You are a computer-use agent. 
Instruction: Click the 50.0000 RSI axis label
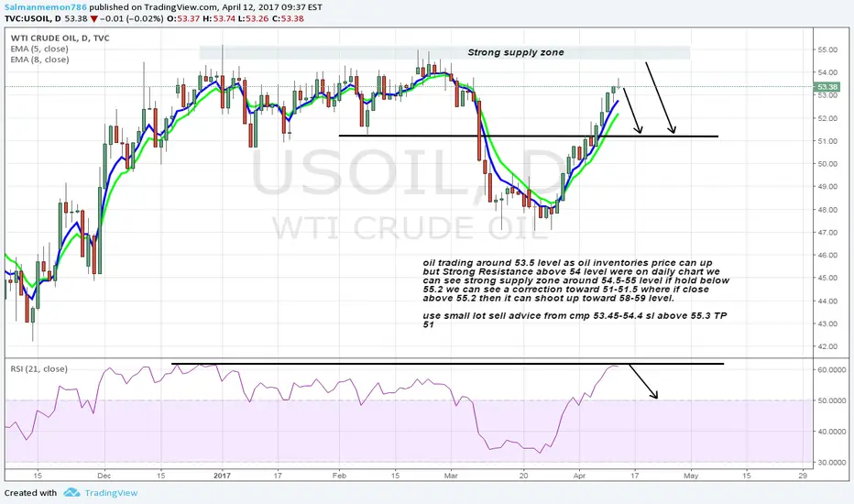point(831,400)
